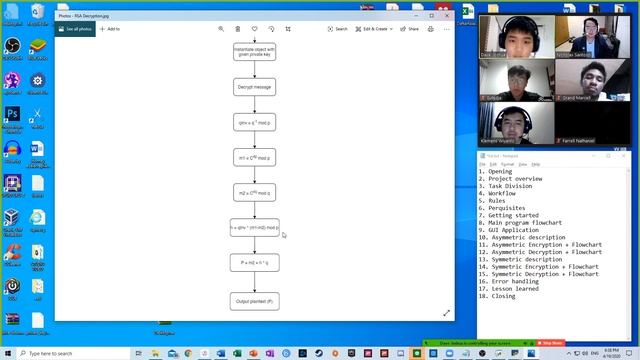Click the zoom magnifier icon in Photos

(221, 29)
